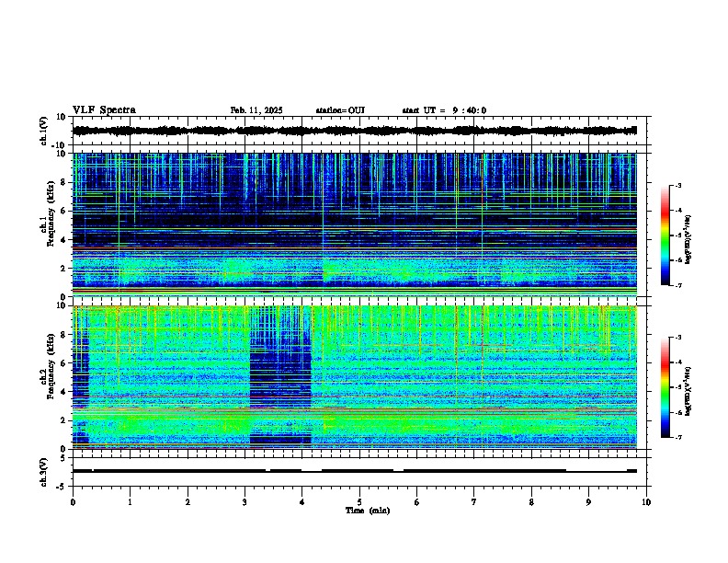The image size is (728, 563).
Task: Click time axis tick label "3"
Action: point(245,502)
